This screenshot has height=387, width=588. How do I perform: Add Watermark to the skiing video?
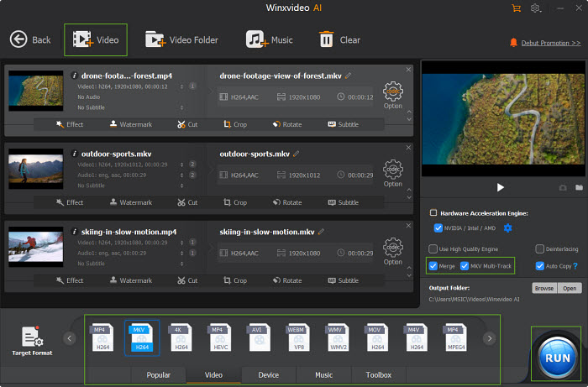click(x=131, y=280)
